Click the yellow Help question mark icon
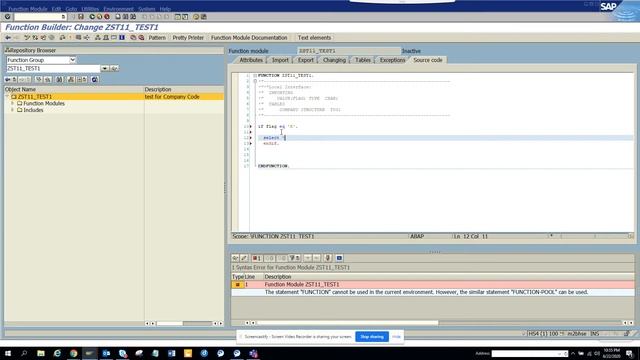Image resolution: width=640 pixels, height=360 pixels. click(x=196, y=17)
